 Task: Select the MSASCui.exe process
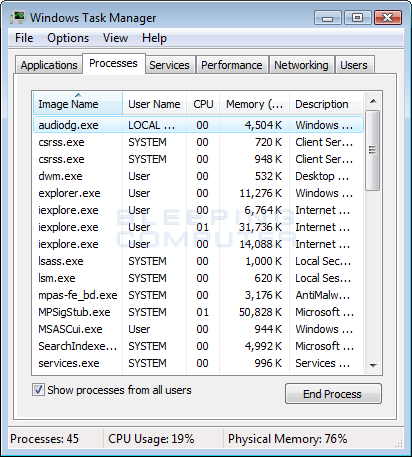(198, 329)
